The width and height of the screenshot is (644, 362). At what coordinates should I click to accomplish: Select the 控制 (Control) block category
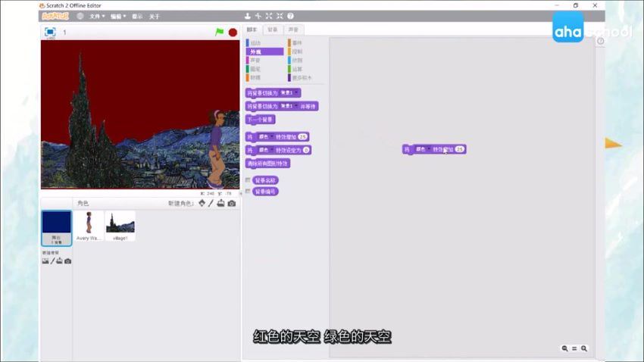(306, 51)
